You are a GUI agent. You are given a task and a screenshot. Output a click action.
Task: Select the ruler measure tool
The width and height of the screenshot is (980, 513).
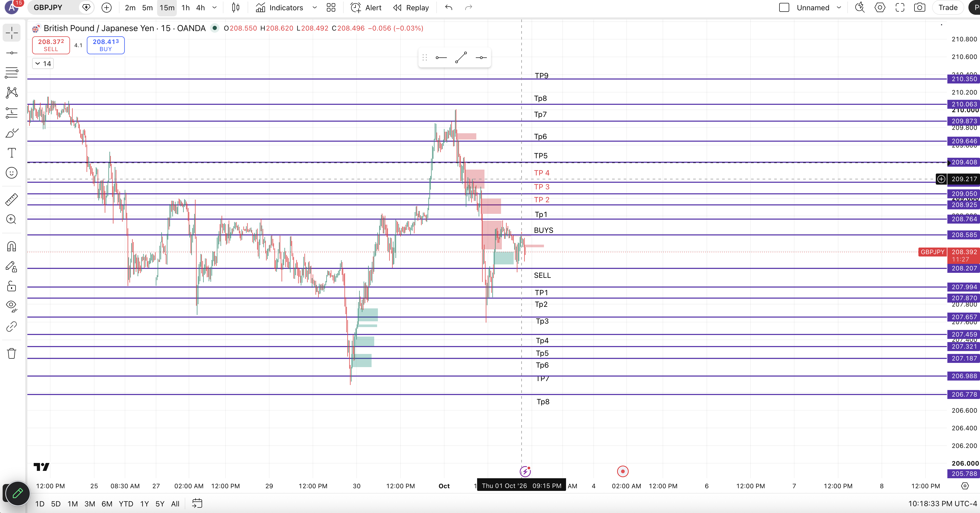tap(12, 199)
